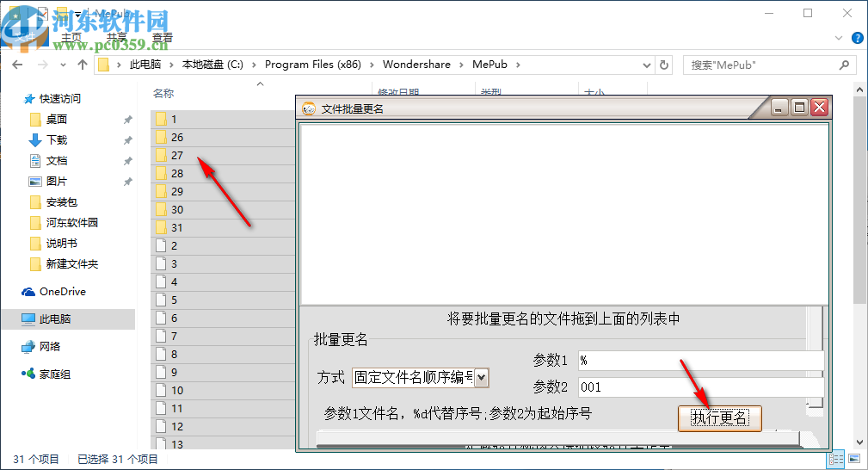
Task: Expand the breadcrumb chevron after Wondershare
Action: point(461,65)
